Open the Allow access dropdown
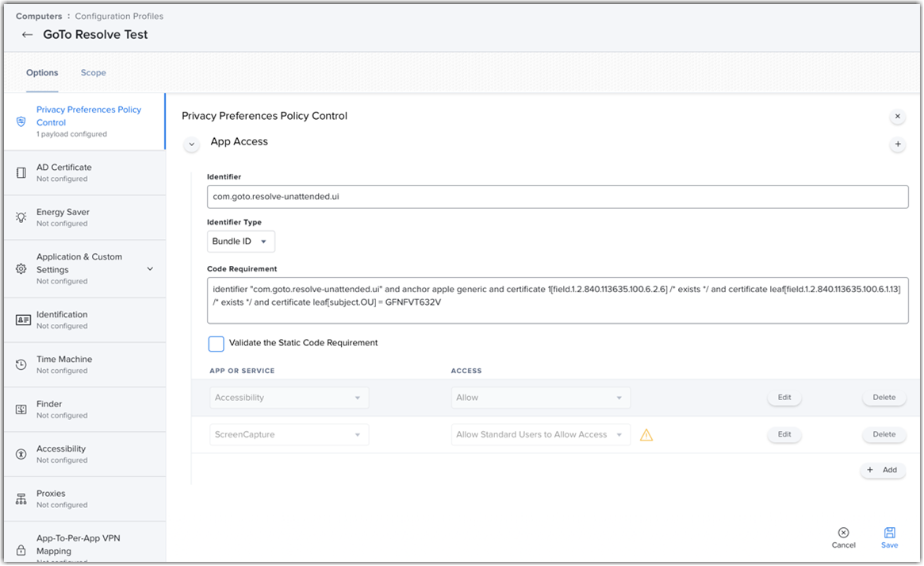This screenshot has width=924, height=566. point(540,398)
